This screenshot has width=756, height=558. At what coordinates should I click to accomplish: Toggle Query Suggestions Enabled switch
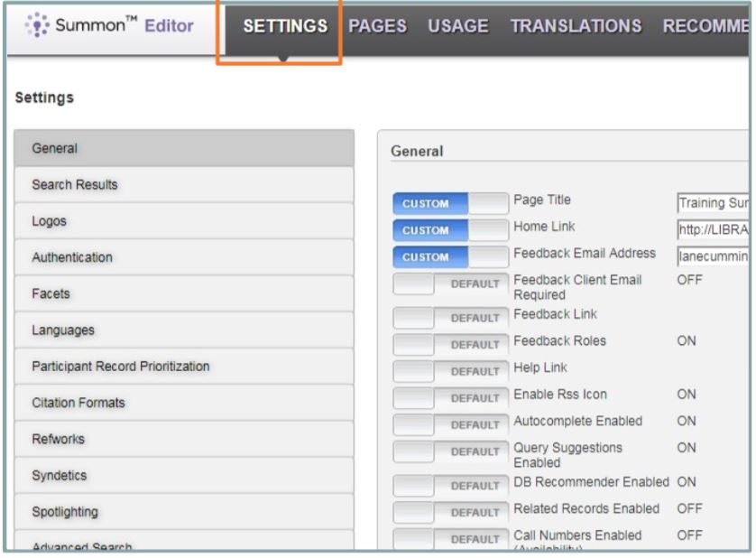[450, 451]
